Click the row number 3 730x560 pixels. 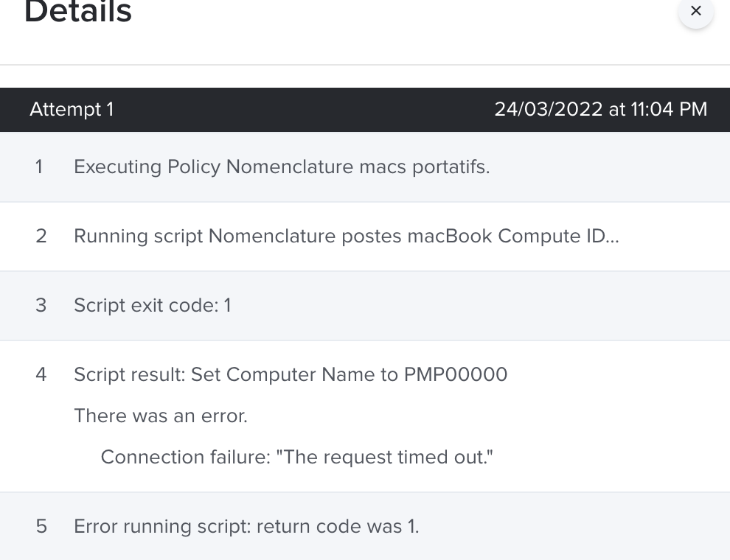click(41, 306)
